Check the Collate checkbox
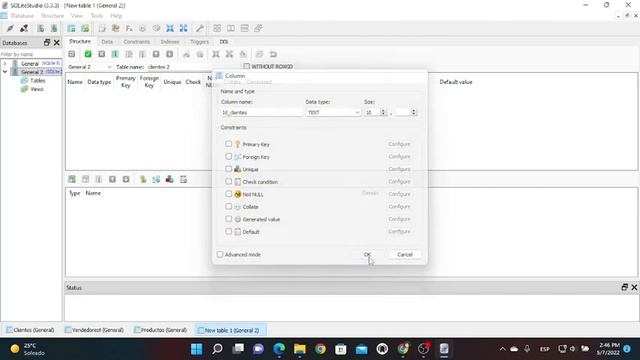This screenshot has height=360, width=640. tap(229, 206)
